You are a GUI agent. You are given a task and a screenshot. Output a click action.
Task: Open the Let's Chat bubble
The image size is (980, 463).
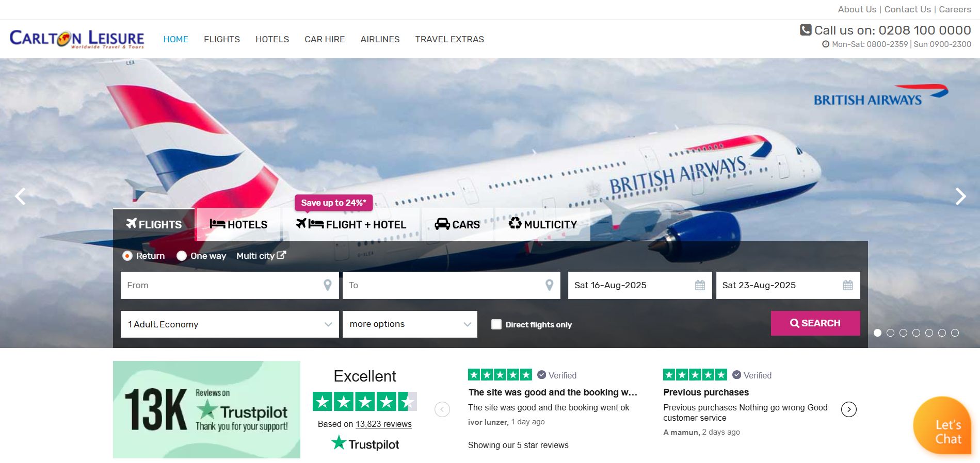(942, 425)
